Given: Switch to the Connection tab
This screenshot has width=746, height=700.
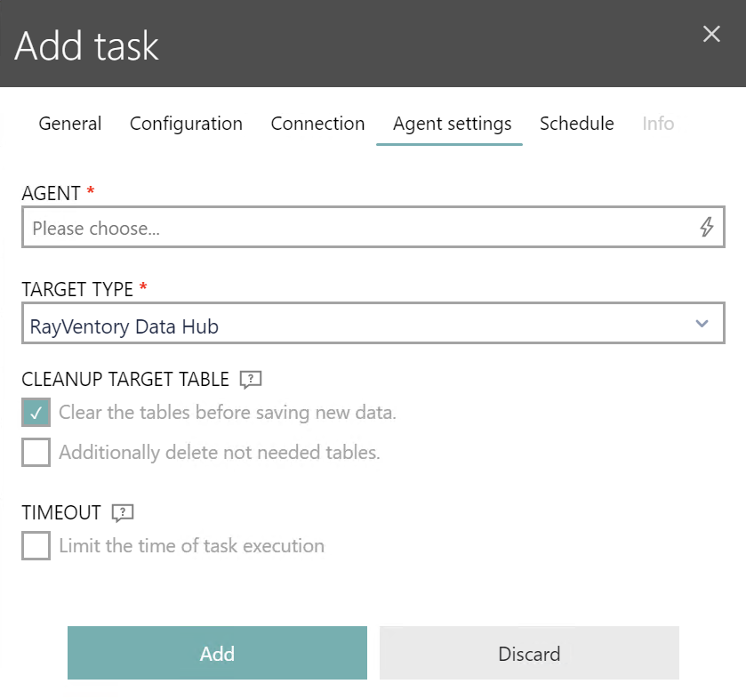Looking at the screenshot, I should point(317,124).
